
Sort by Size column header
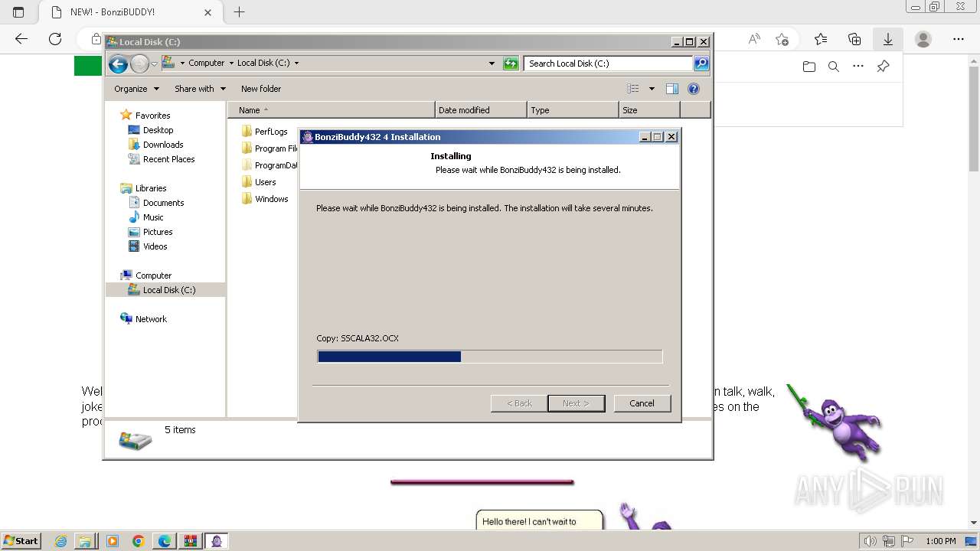coord(649,110)
